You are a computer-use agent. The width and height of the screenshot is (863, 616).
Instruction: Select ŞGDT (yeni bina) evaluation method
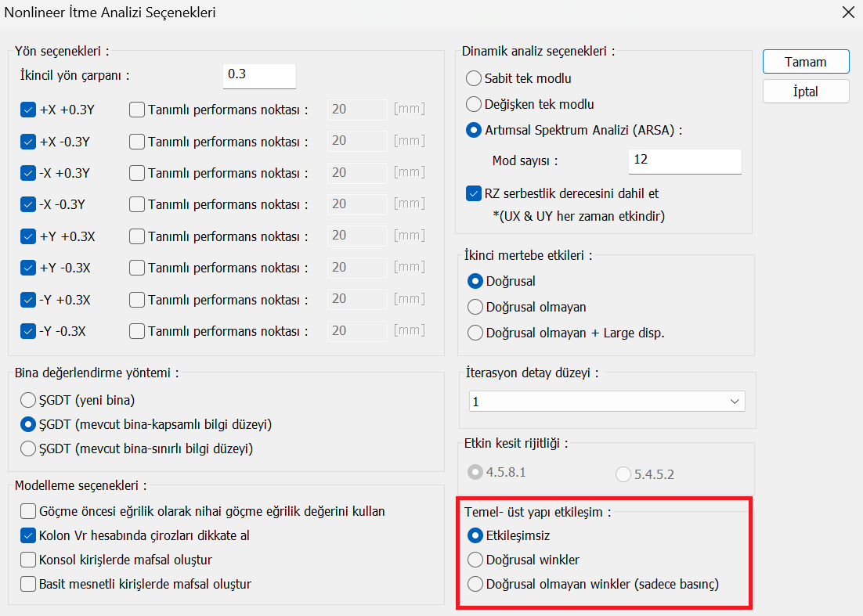tap(29, 400)
